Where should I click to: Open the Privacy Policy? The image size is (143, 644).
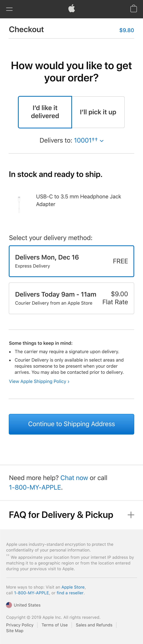20,625
